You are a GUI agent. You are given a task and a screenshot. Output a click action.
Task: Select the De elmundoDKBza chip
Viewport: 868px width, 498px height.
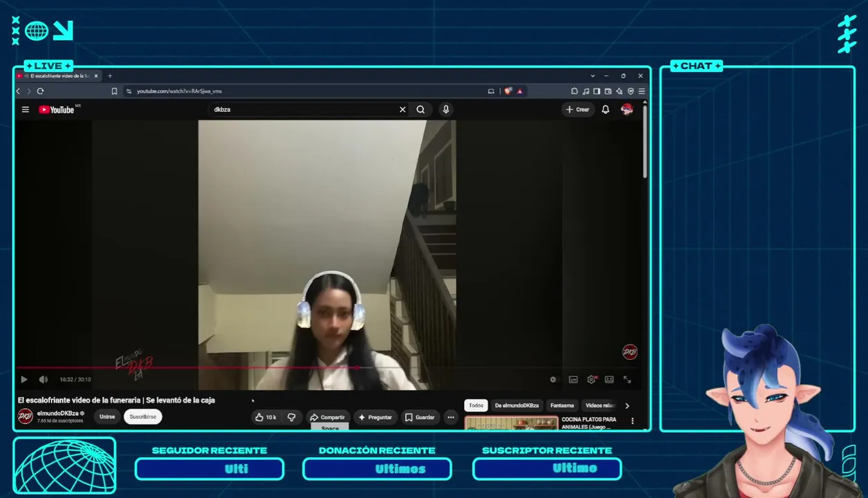tap(517, 405)
